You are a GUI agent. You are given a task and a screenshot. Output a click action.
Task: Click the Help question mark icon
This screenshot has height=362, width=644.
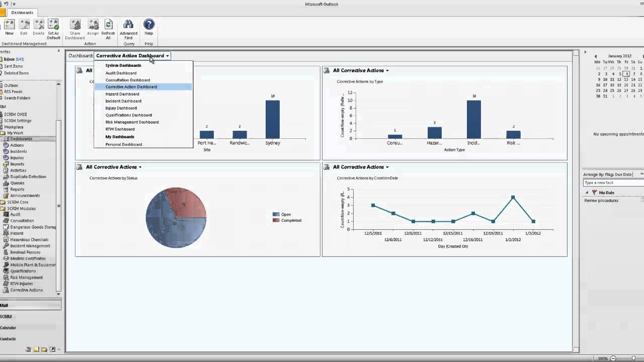tap(149, 25)
